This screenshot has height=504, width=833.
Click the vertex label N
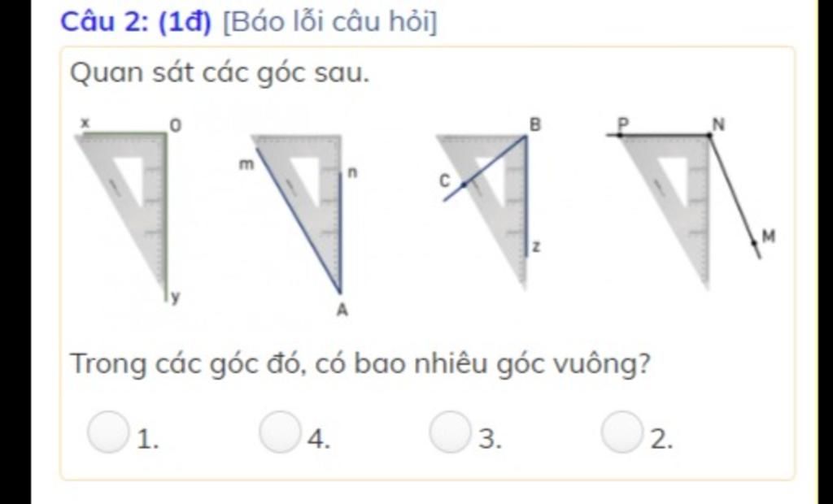tap(718, 125)
